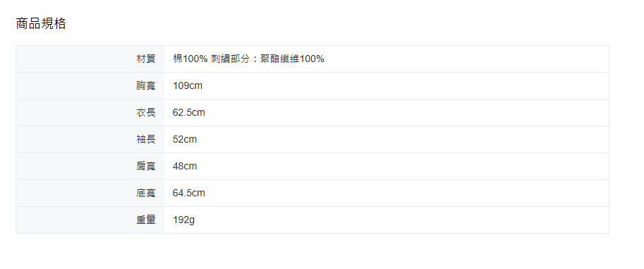Click the 109cm chest width value
The image size is (644, 269).
pos(188,85)
